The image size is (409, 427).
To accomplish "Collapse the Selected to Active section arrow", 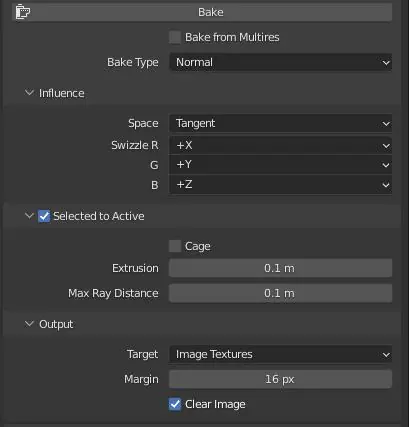I will click(x=29, y=216).
